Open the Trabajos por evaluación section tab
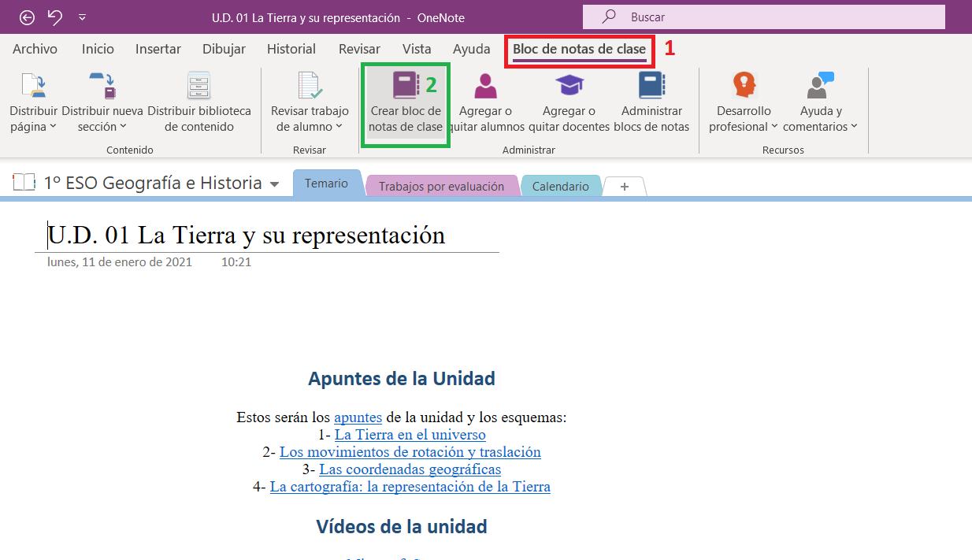This screenshot has height=560, width=972. (441, 187)
